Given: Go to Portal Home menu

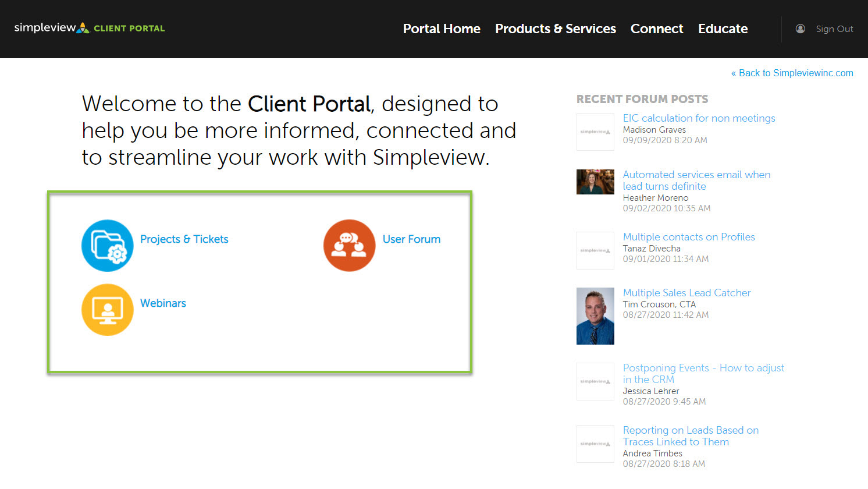Looking at the screenshot, I should click(x=442, y=29).
